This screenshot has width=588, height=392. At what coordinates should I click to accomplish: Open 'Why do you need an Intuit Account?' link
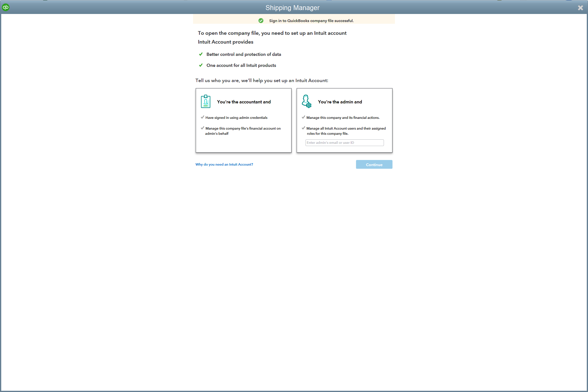pos(224,164)
